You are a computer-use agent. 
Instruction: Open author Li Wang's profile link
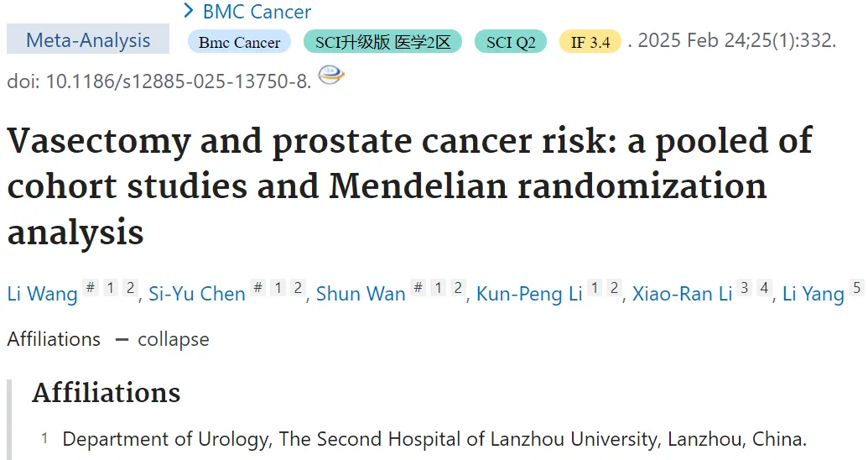(42, 294)
